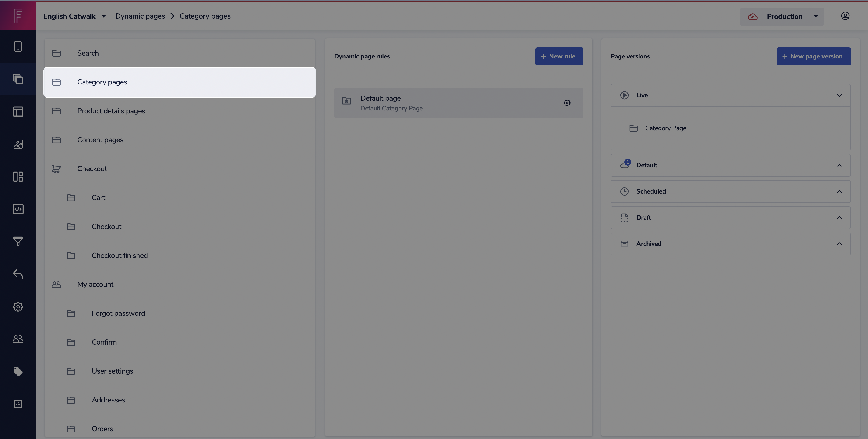
Task: Expand the Scheduled versions section
Action: tap(839, 191)
